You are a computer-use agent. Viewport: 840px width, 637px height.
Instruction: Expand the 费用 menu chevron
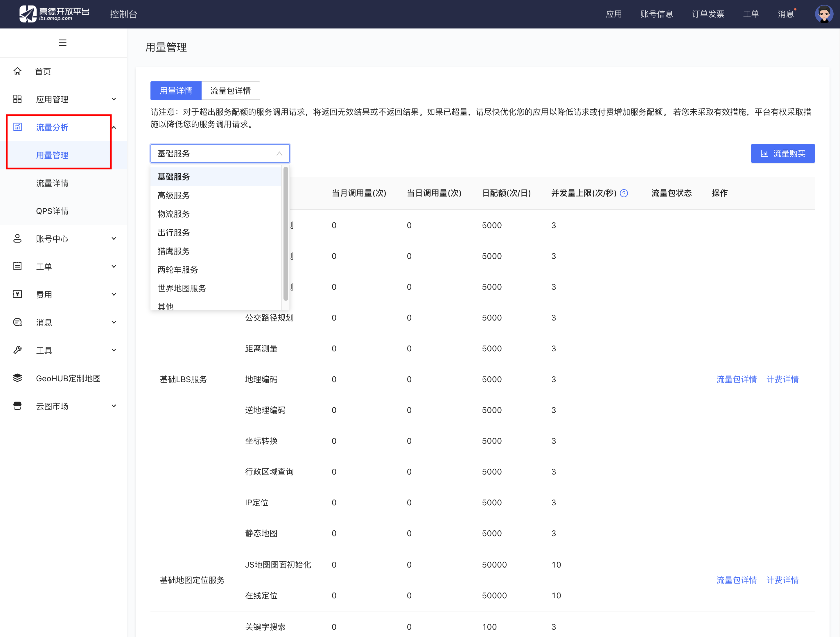(114, 294)
